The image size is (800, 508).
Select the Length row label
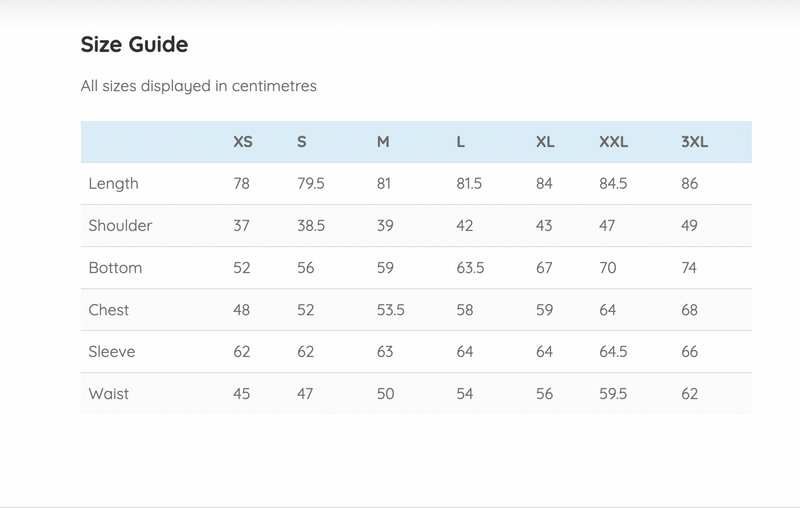pyautogui.click(x=113, y=184)
